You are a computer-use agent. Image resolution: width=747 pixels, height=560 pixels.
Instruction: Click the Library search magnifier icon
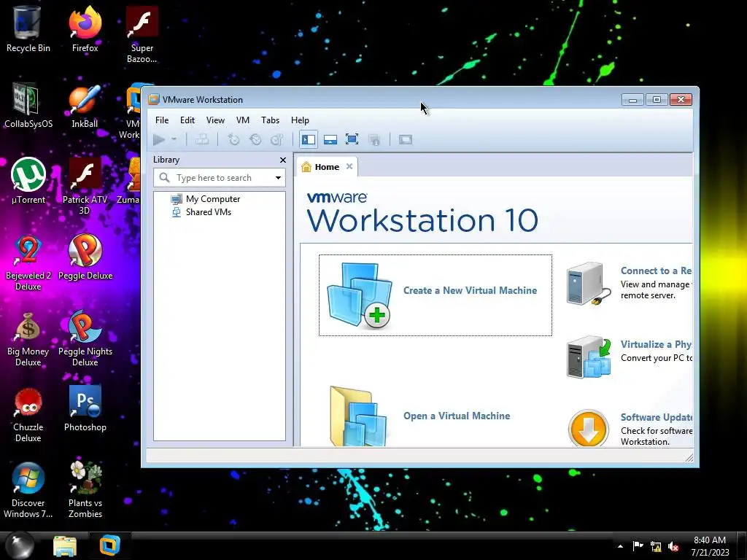[x=165, y=178]
